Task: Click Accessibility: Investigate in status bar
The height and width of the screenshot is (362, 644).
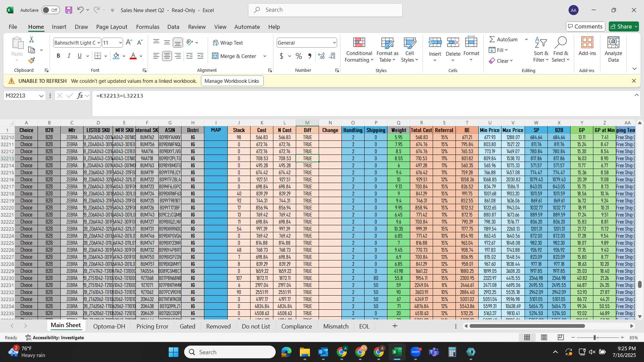Action: [x=55, y=338]
